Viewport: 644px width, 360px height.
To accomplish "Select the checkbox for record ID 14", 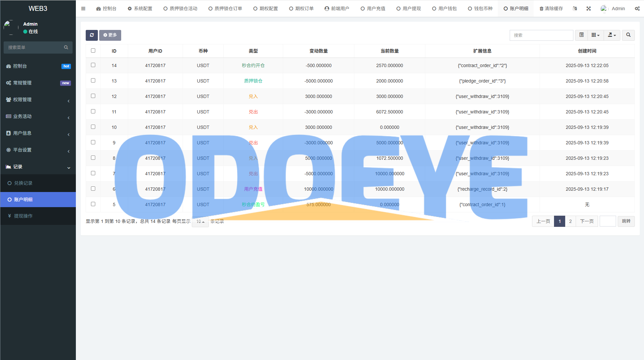I will click(x=93, y=65).
